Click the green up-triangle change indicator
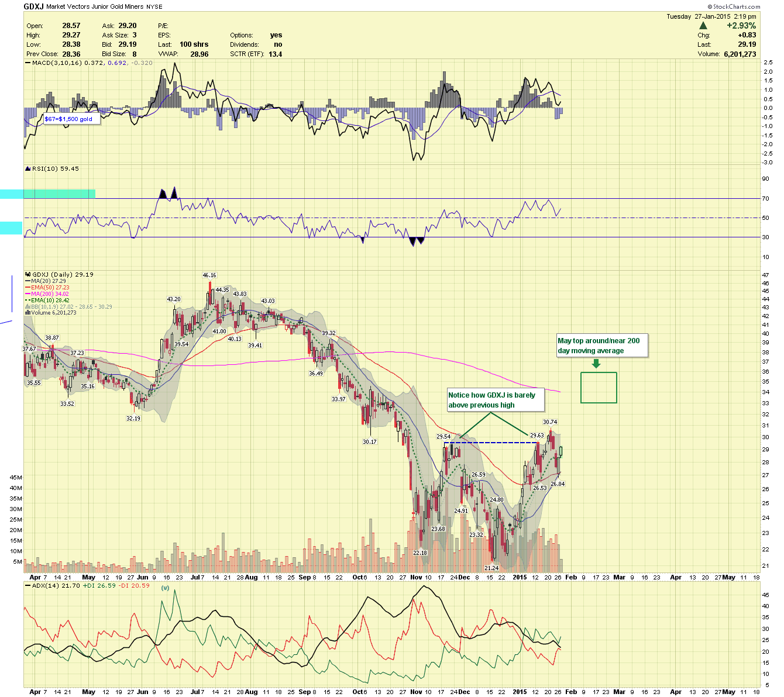This screenshot has height=697, width=784. point(703,26)
